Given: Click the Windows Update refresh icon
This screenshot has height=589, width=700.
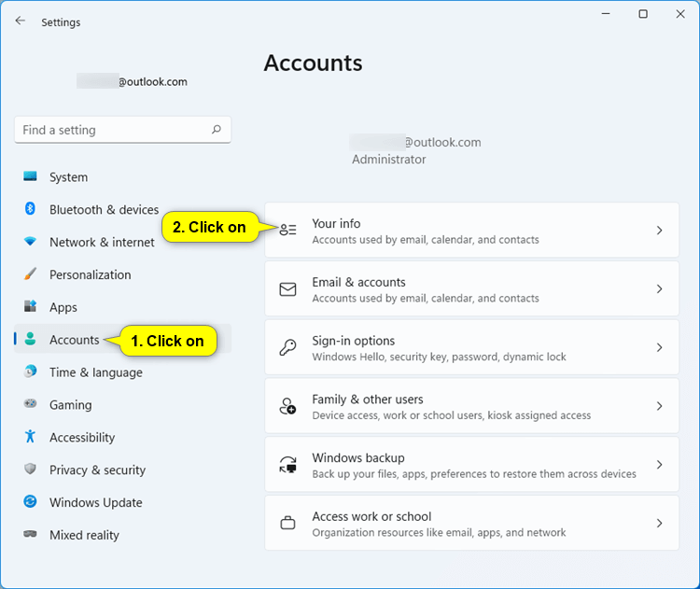Looking at the screenshot, I should (x=30, y=501).
